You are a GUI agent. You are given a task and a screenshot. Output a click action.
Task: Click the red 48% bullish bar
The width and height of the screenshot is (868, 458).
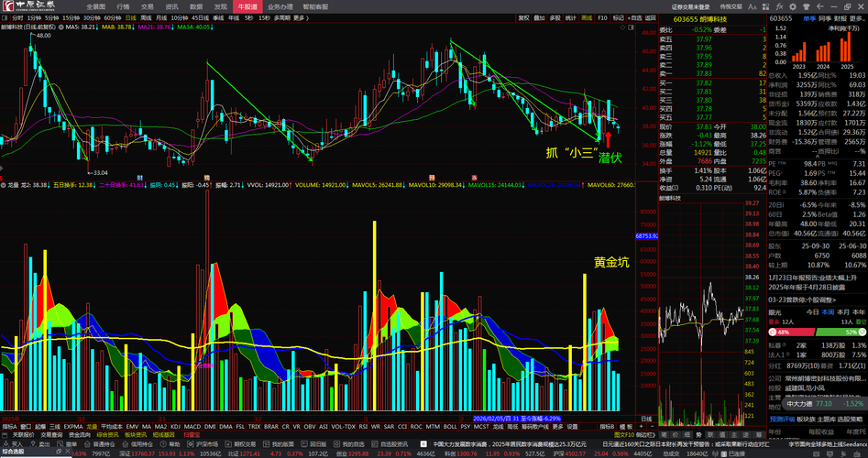click(x=792, y=332)
